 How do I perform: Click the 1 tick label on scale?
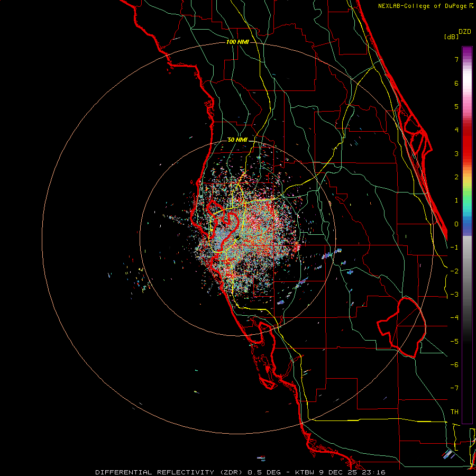pyautogui.click(x=456, y=200)
